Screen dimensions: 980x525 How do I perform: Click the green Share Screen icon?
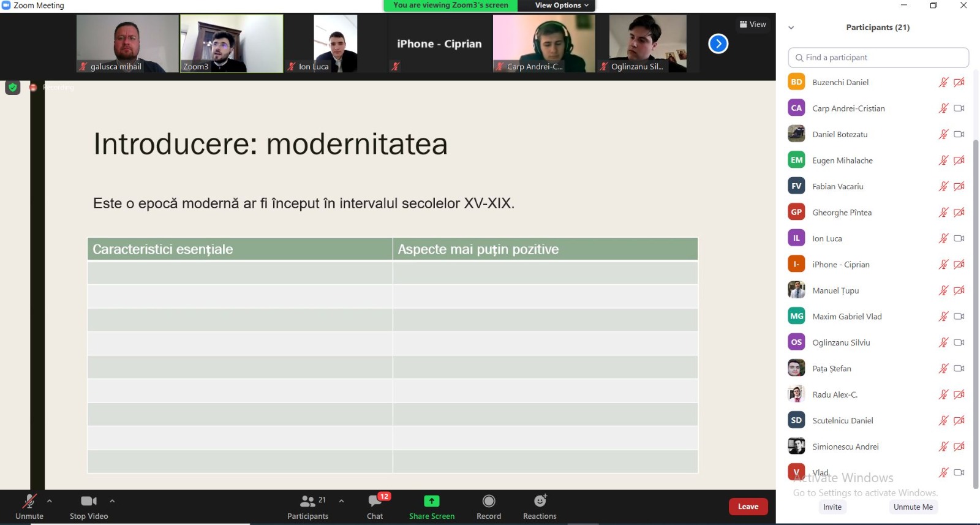point(432,501)
